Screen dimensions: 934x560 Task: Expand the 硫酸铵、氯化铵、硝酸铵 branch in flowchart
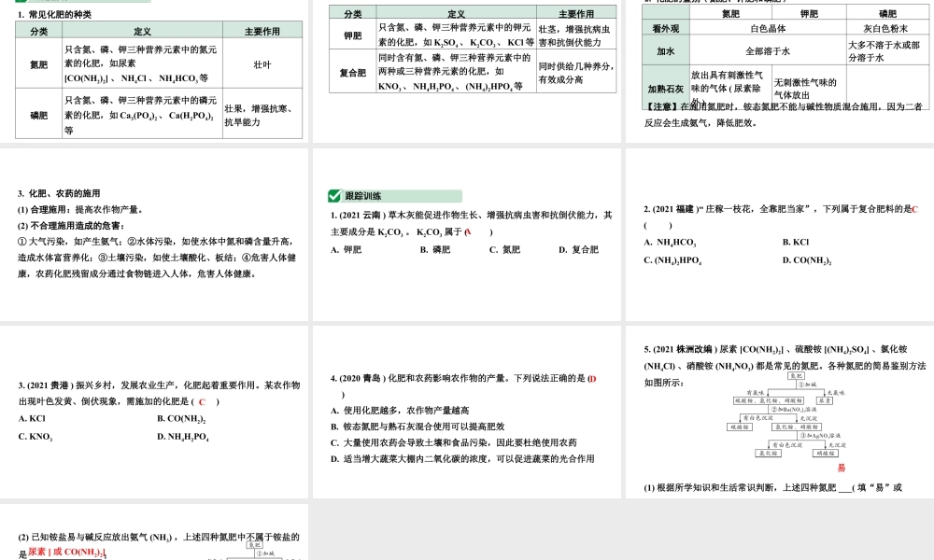tap(768, 400)
